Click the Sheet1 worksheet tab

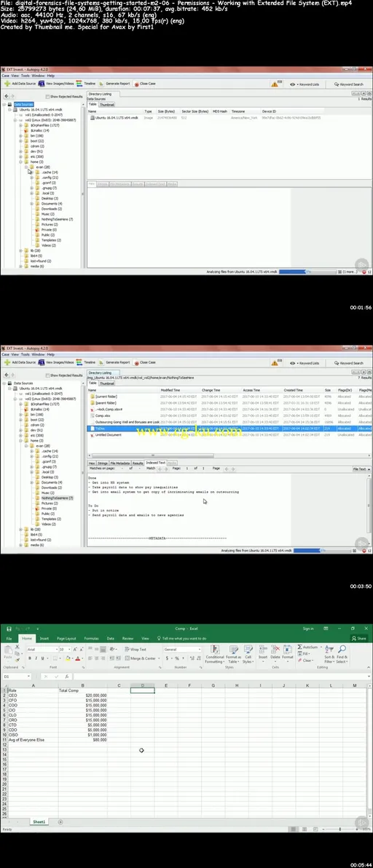pos(39,822)
